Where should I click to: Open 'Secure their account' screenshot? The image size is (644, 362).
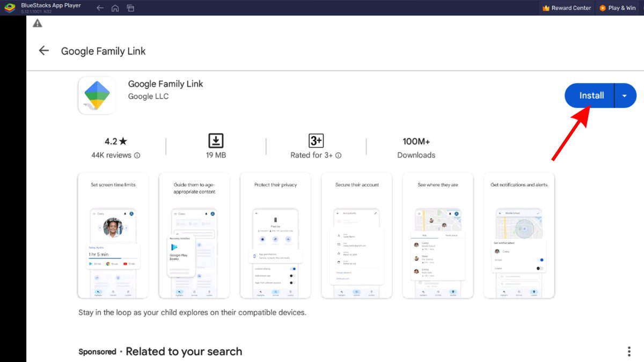pos(357,235)
